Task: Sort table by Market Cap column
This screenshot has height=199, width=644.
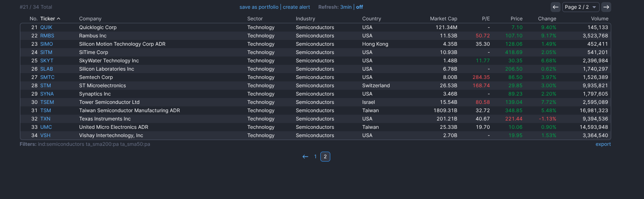Action: [x=443, y=19]
